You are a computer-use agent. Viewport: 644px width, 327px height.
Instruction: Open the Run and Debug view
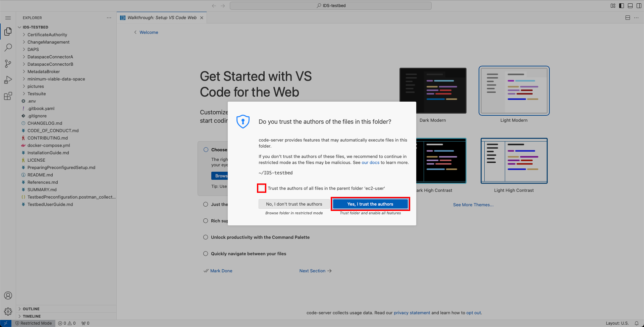[x=8, y=80]
